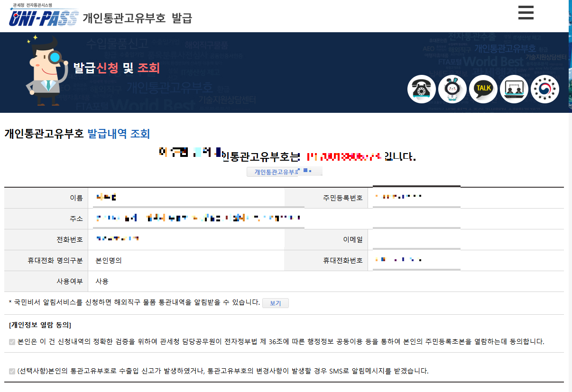Click the '발급신청 및 조회' banner heading

[x=117, y=68]
